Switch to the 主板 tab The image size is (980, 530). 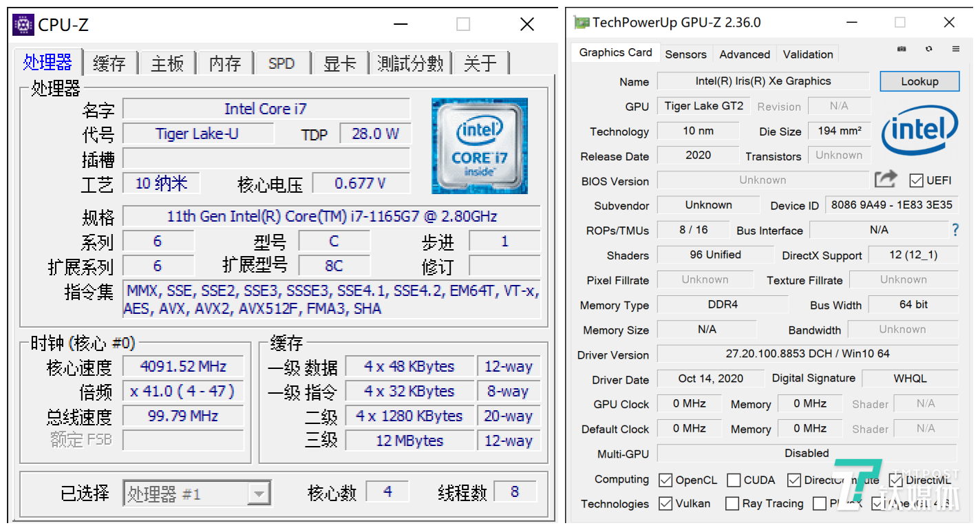pos(167,63)
